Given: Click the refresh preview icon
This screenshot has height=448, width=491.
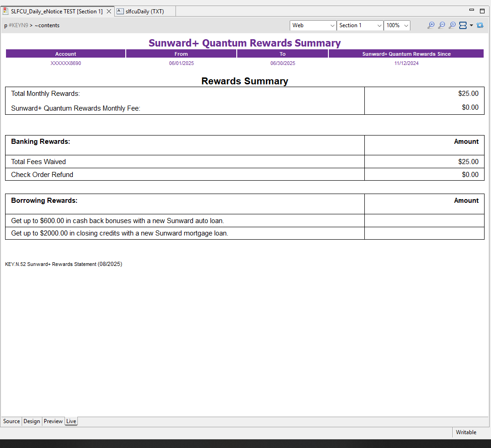Looking at the screenshot, I should pyautogui.click(x=480, y=25).
